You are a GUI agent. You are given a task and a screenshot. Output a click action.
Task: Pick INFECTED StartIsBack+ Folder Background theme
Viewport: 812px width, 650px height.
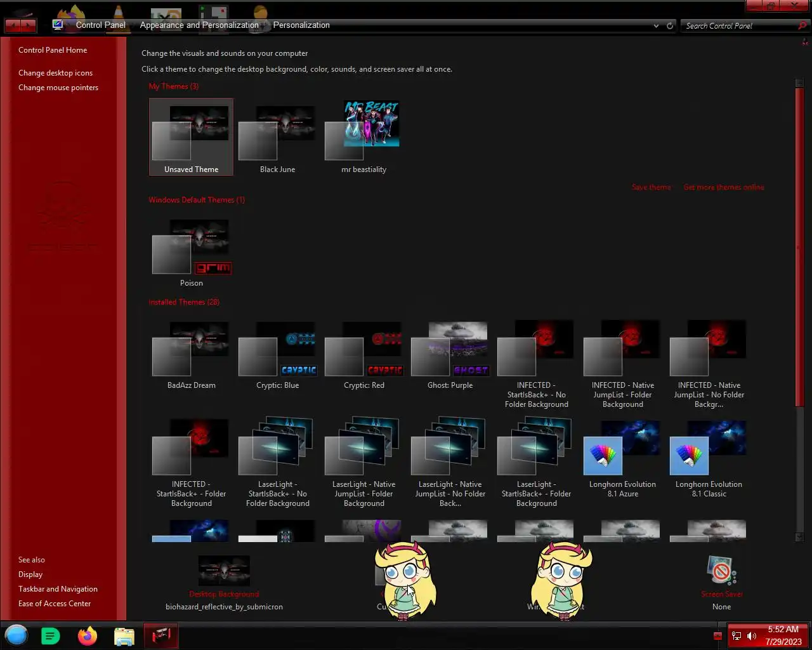point(191,463)
